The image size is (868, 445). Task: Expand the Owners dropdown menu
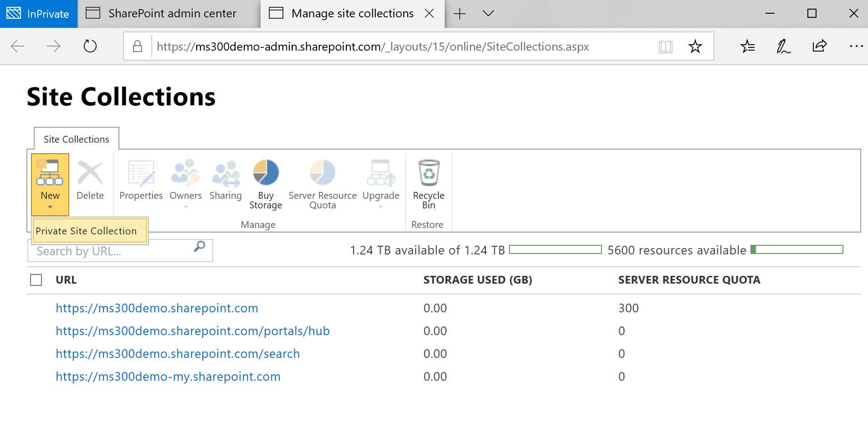(185, 207)
